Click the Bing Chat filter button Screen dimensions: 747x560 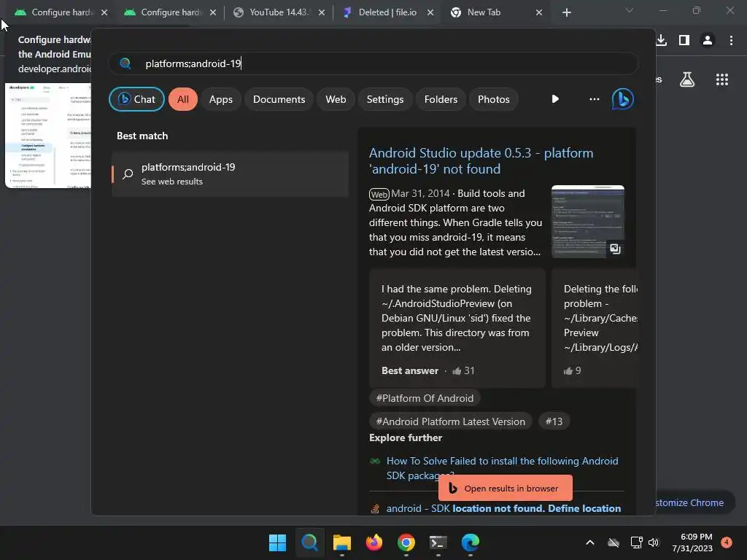coord(136,99)
